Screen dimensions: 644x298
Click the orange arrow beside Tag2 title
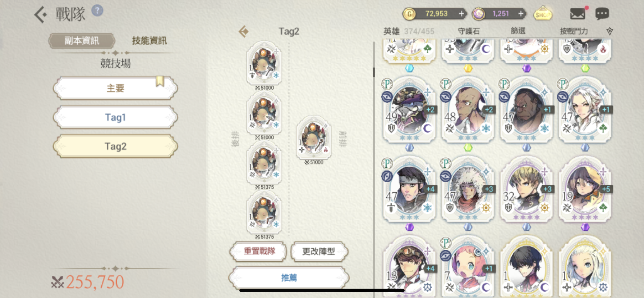(x=244, y=31)
